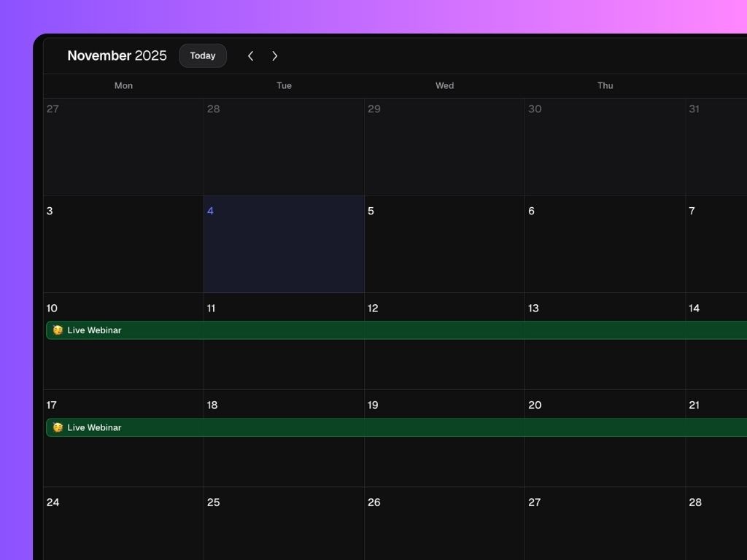Select November day 27 in last row
The height and width of the screenshot is (560, 747).
click(x=605, y=524)
